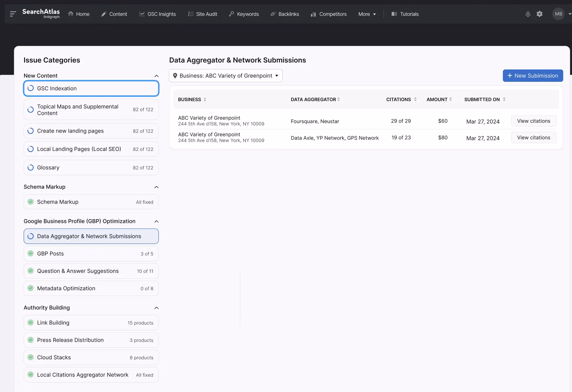
Task: Expand the More navigation menu
Action: (x=367, y=14)
